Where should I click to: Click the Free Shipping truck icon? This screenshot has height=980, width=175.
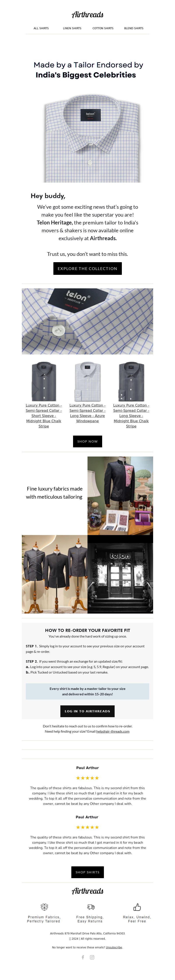click(91, 907)
